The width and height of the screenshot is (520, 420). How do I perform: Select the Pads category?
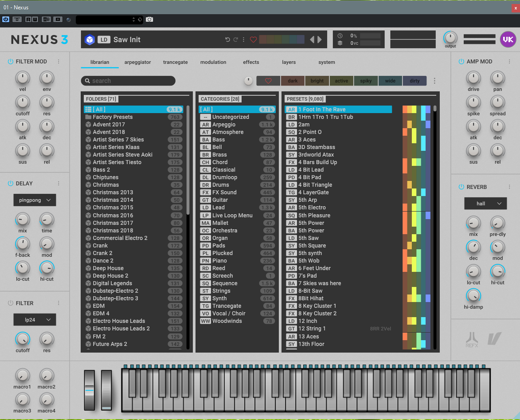pos(237,246)
